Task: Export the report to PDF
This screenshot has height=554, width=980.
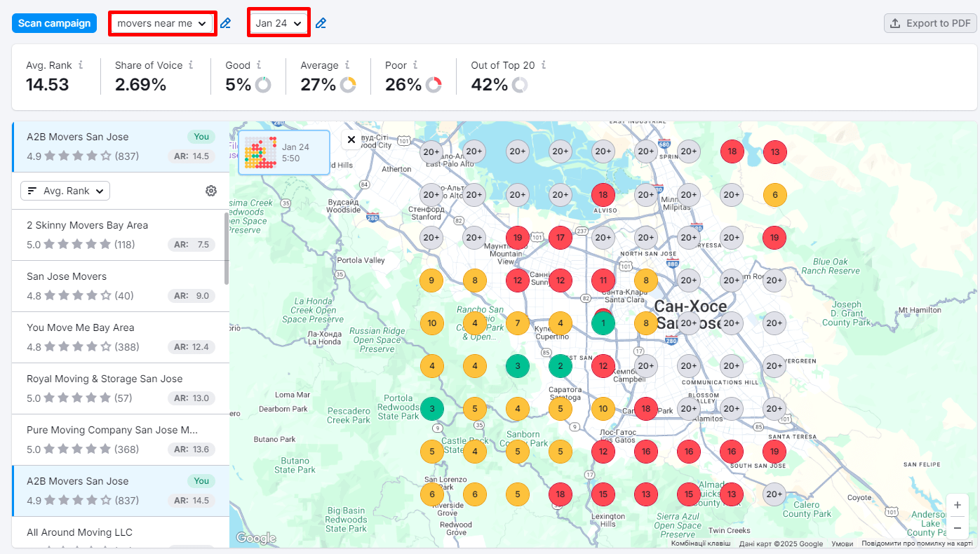Action: click(930, 23)
